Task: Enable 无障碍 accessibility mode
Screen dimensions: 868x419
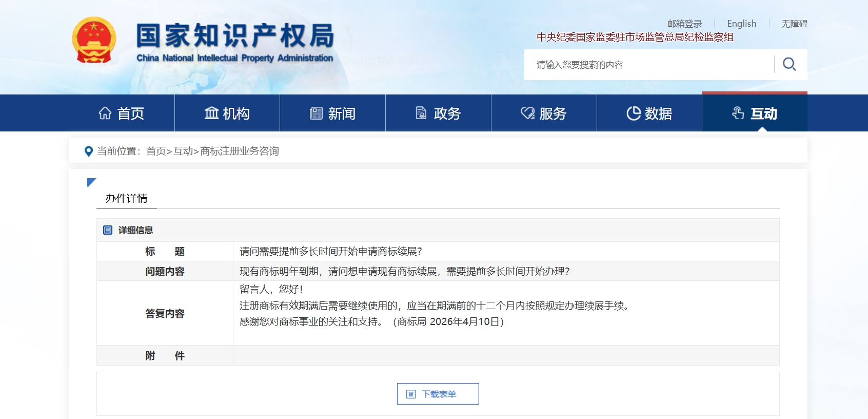Action: (794, 24)
